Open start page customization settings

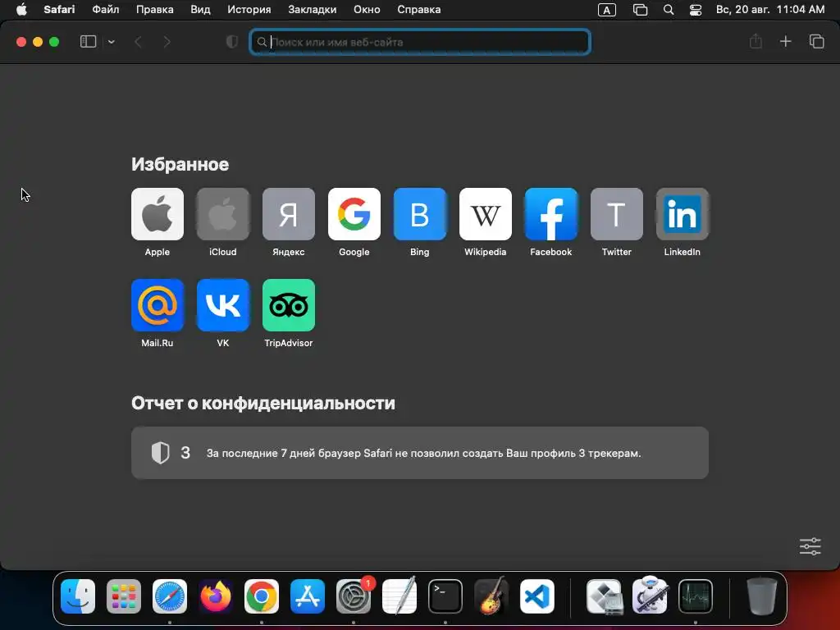(x=810, y=546)
